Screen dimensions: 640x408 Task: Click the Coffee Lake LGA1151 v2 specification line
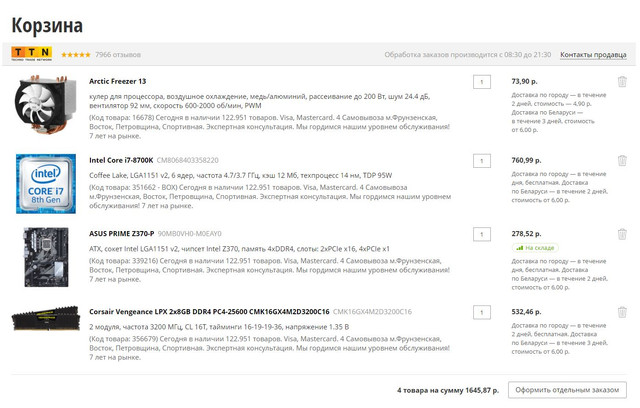pyautogui.click(x=240, y=175)
